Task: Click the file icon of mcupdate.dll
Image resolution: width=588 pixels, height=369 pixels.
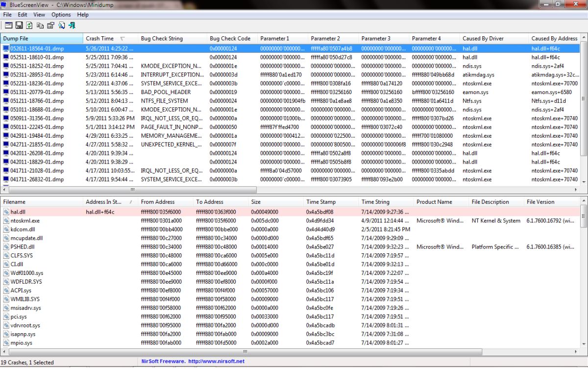Action: (6, 238)
